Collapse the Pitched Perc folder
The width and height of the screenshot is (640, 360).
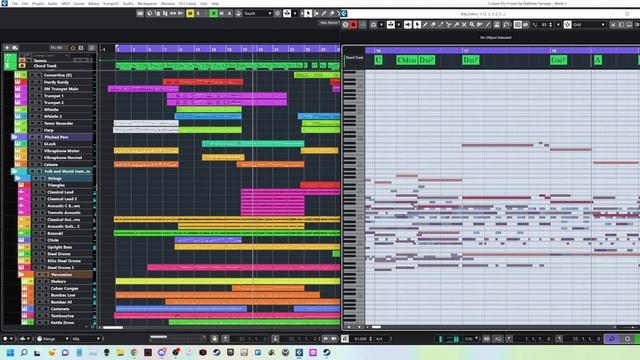click(x=14, y=137)
